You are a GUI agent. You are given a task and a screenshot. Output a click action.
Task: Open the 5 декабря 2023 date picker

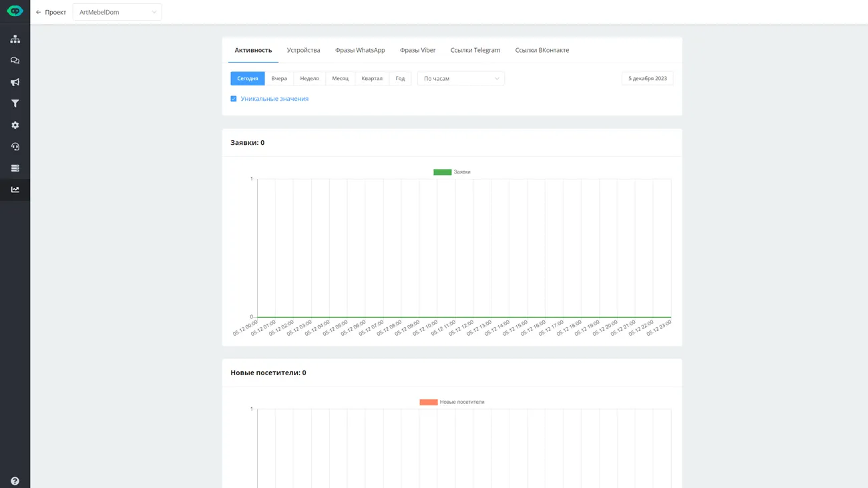(x=647, y=79)
